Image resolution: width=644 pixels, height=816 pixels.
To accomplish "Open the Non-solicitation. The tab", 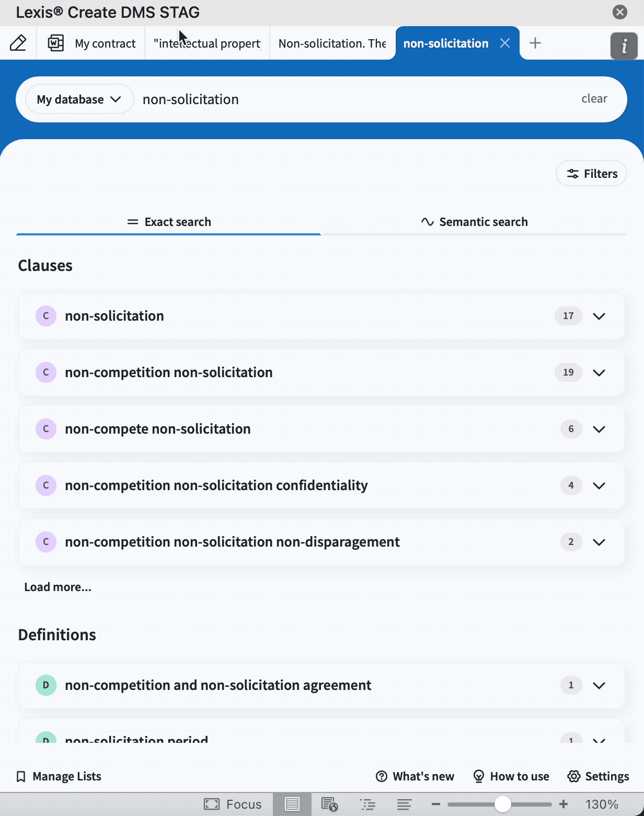I will [x=332, y=43].
